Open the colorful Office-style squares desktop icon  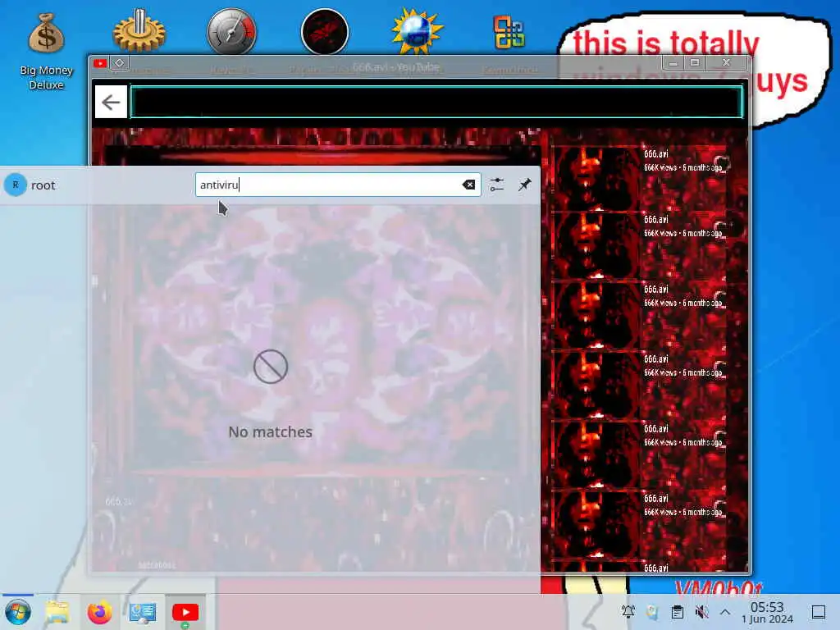coord(509,32)
